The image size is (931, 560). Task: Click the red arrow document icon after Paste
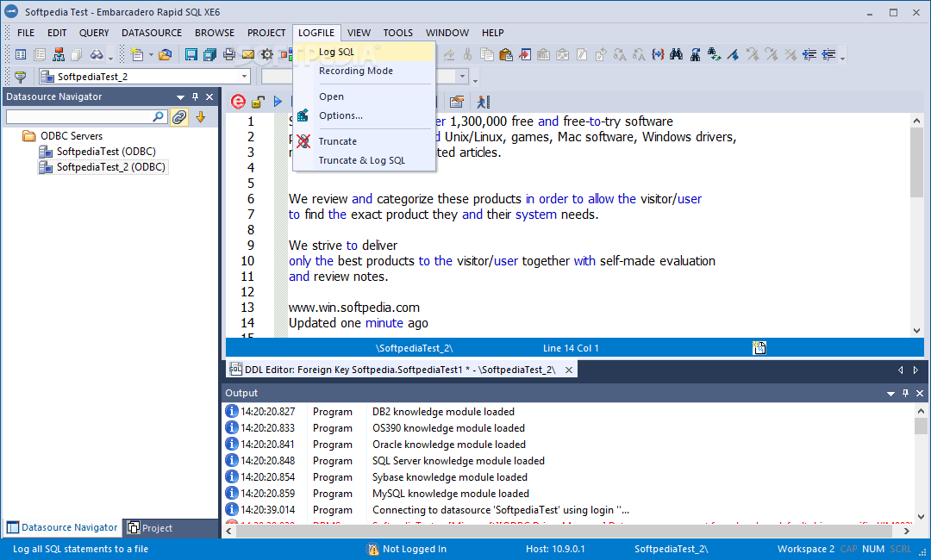coord(525,55)
